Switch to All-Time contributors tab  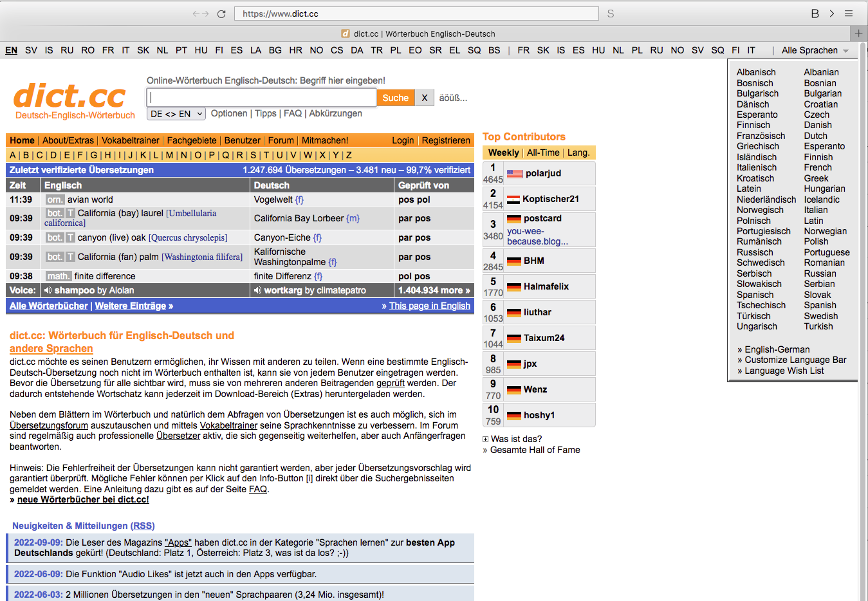coord(543,153)
